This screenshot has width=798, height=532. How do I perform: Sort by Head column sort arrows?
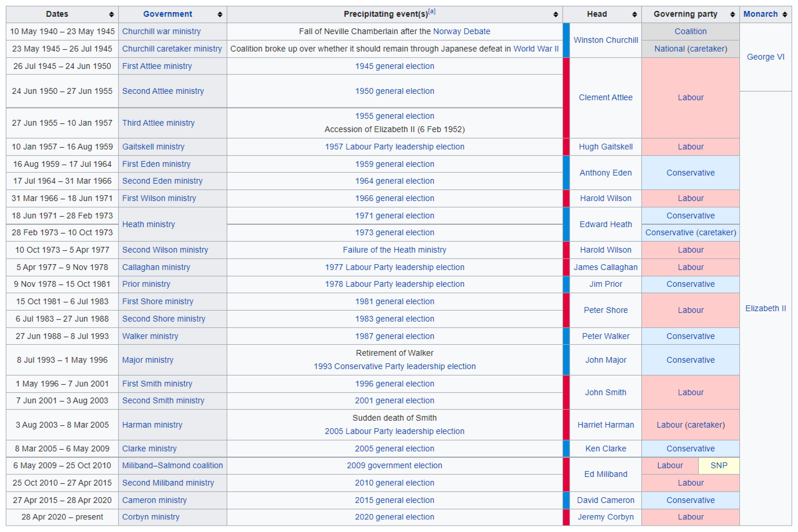click(x=634, y=14)
